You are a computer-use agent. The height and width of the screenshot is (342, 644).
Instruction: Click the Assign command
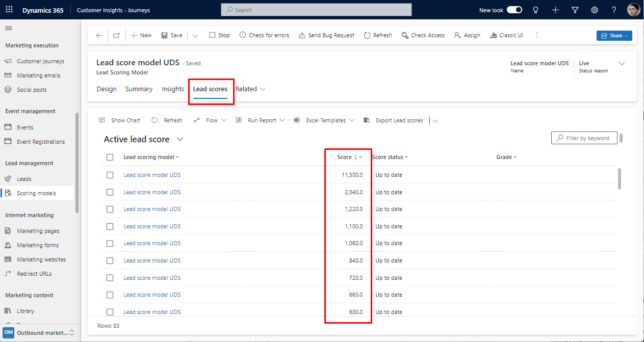click(x=467, y=35)
